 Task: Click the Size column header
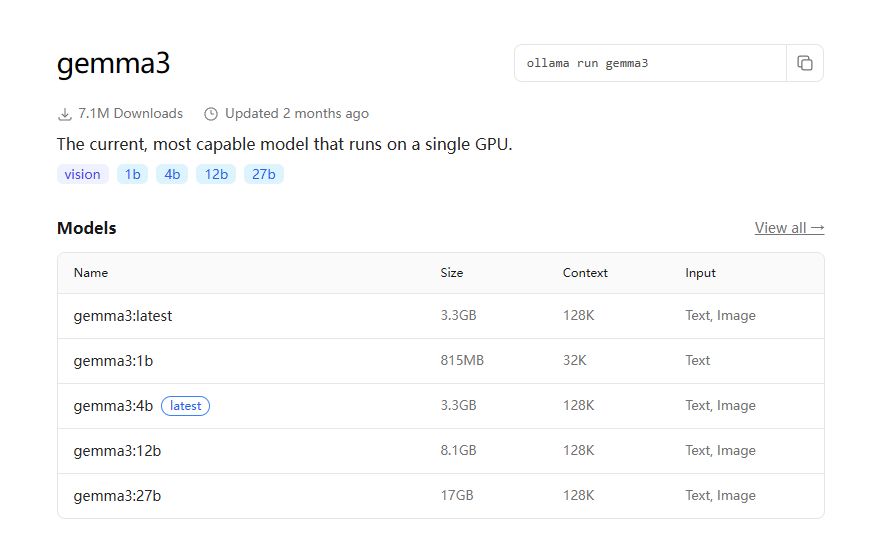452,273
